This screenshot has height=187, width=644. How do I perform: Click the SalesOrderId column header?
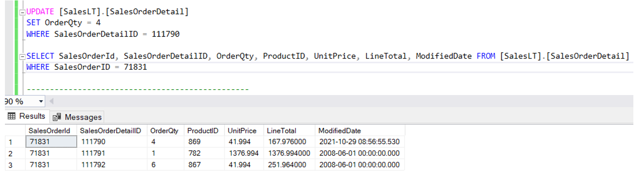(50, 131)
